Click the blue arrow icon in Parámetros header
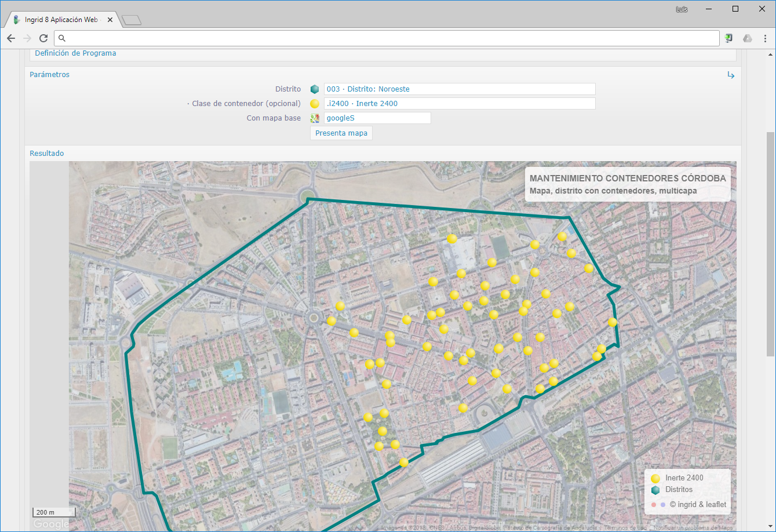 point(731,75)
